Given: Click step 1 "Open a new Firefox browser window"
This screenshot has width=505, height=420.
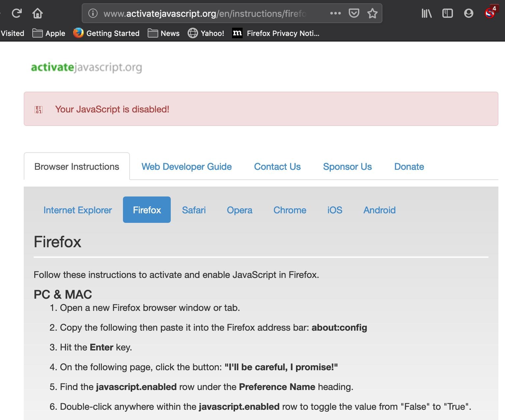Looking at the screenshot, I should [x=150, y=308].
